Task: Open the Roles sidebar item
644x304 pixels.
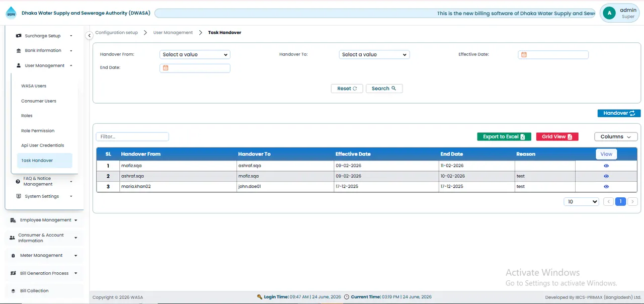Action: [27, 116]
